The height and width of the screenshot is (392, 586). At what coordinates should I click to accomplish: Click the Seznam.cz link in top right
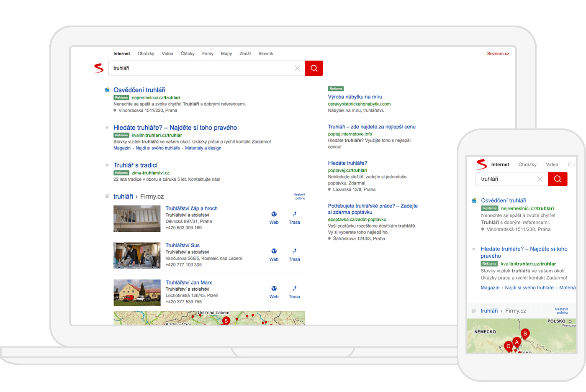(x=498, y=54)
